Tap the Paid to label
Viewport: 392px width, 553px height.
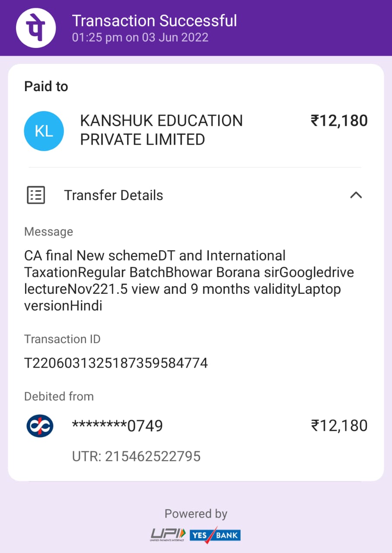(x=46, y=86)
